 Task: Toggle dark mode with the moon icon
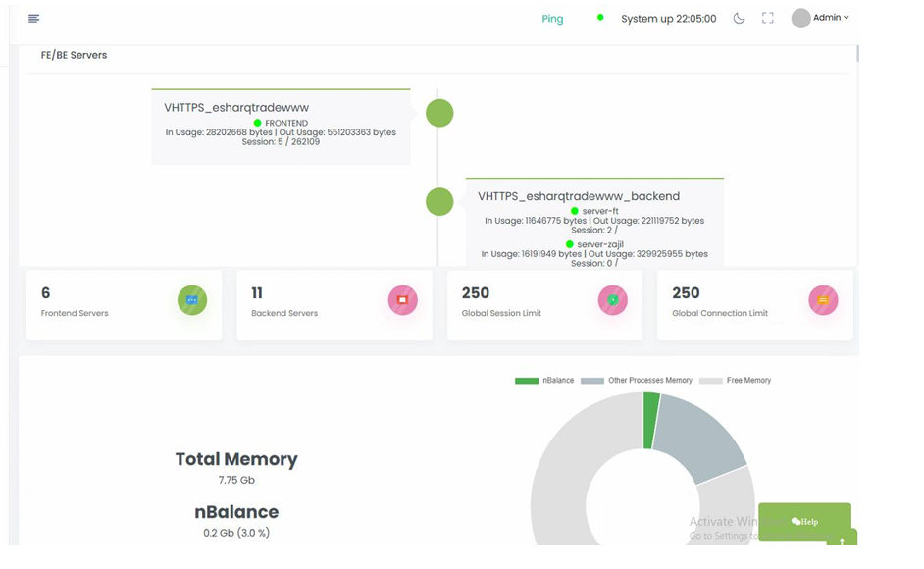[739, 19]
